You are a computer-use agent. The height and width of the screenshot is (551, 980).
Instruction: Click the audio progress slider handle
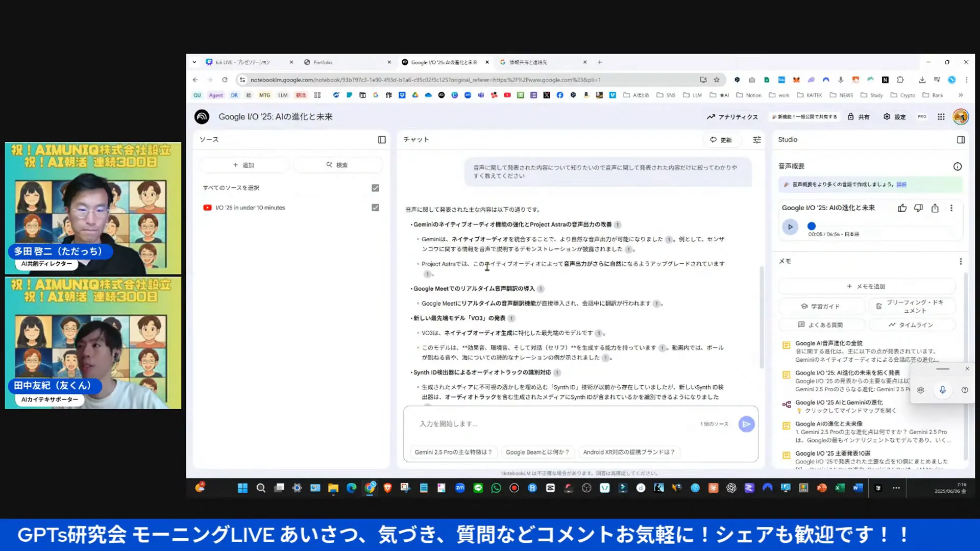coord(811,226)
